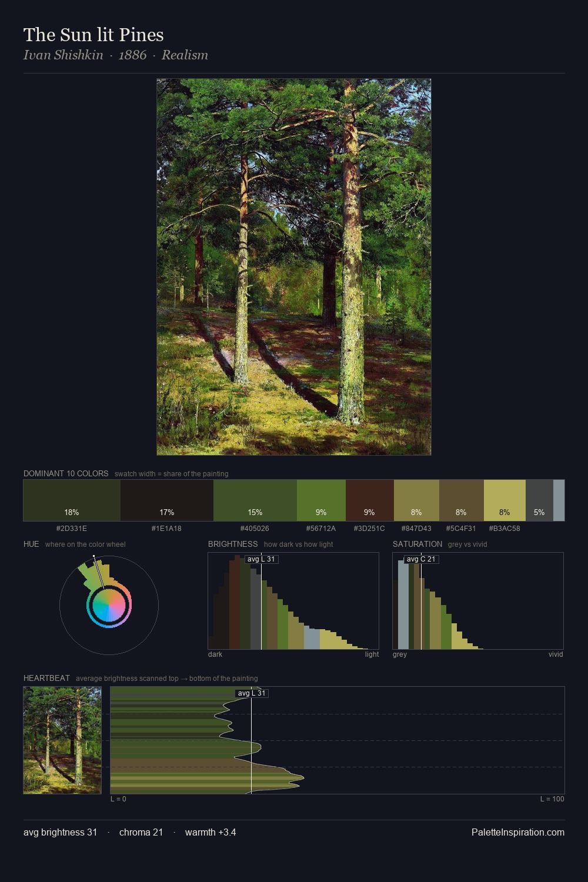Click the dark olive 18% color swatch
Viewport: 588px width, 882px height.
72,500
